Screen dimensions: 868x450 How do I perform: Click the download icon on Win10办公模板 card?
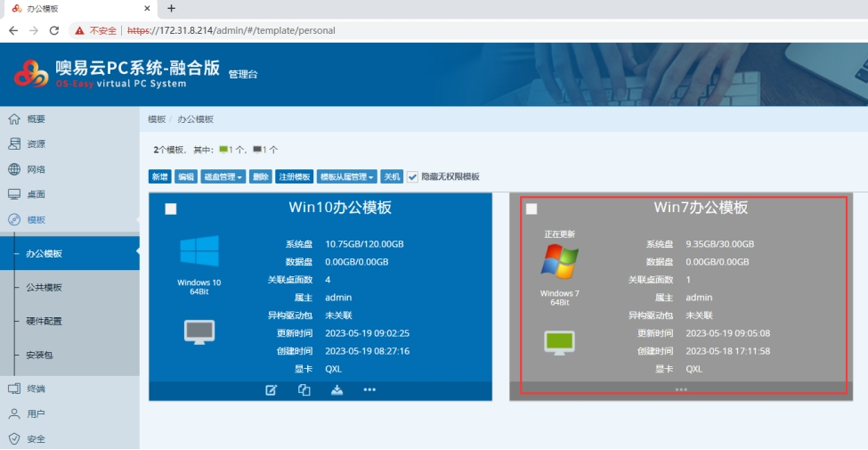pos(337,390)
